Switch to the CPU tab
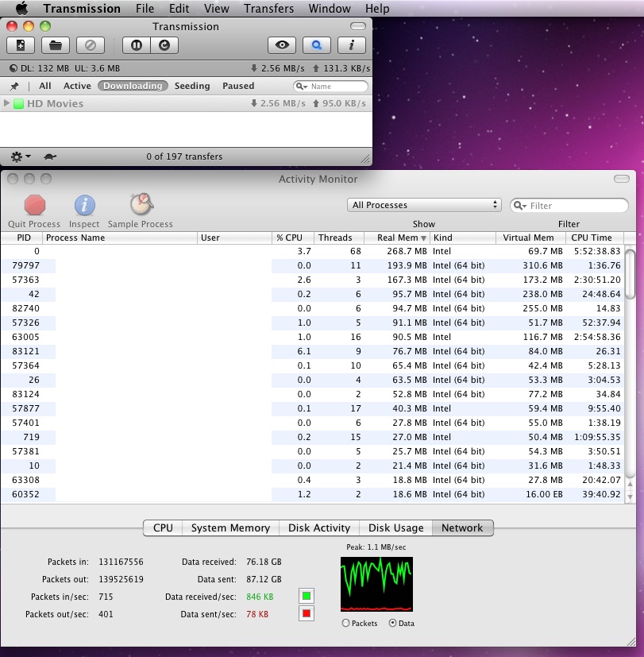644x657 pixels. pos(163,528)
